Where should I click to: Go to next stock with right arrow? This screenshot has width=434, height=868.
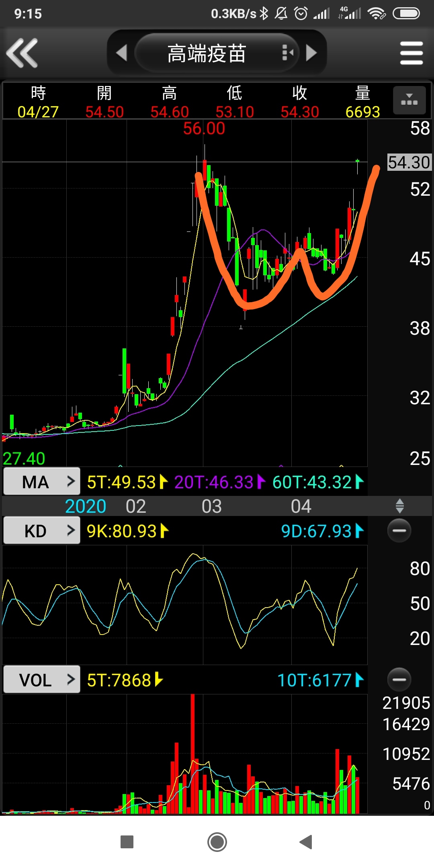tap(311, 53)
